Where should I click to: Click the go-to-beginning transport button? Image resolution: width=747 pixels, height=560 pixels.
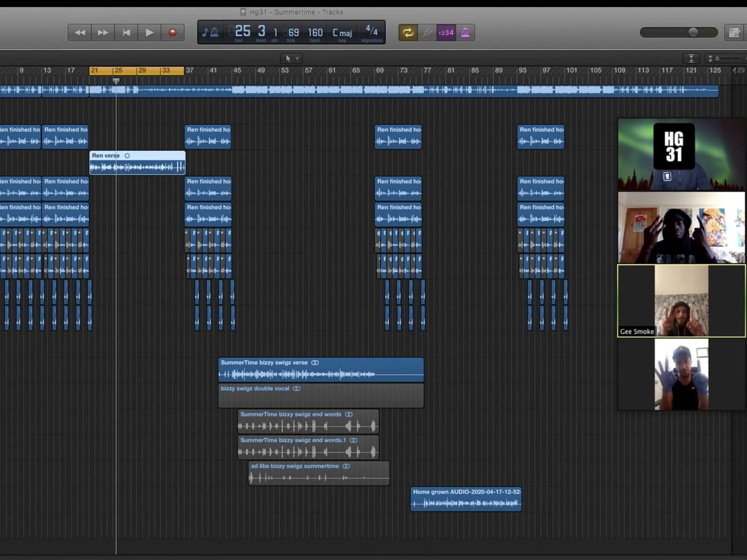click(126, 33)
